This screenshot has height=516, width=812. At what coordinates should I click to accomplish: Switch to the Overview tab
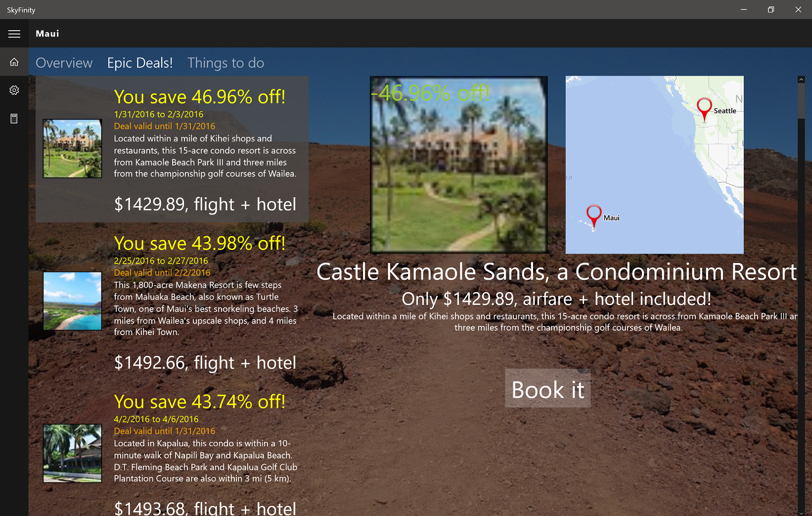tap(64, 63)
